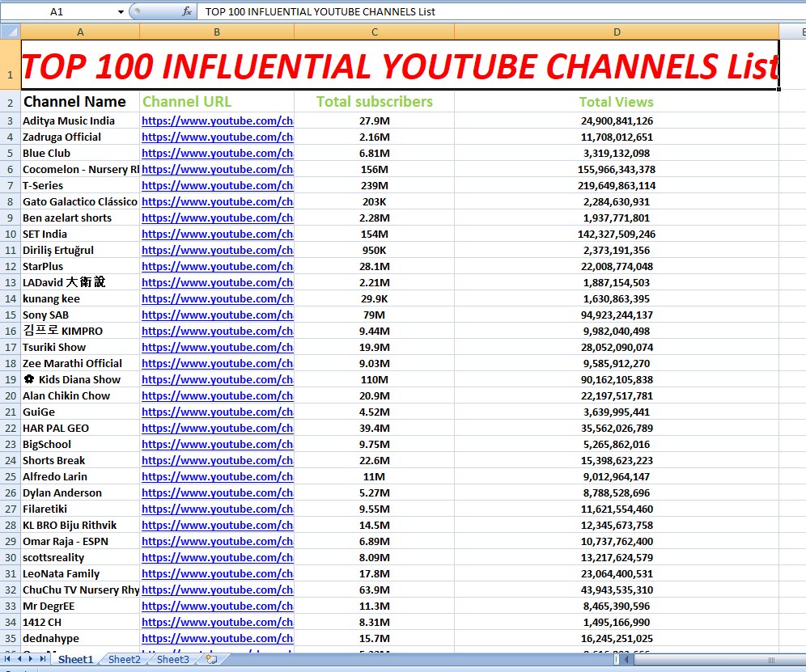806x672 pixels.
Task: Select the GuiGe cell
Action: 80,412
